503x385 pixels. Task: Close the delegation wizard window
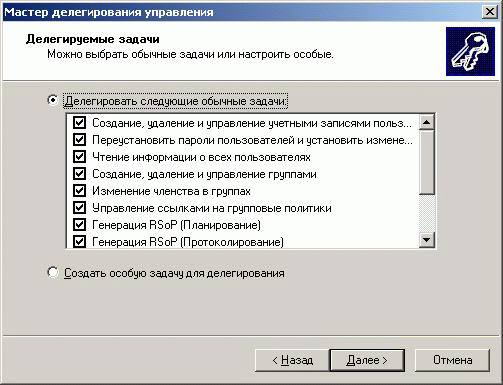pyautogui.click(x=490, y=12)
